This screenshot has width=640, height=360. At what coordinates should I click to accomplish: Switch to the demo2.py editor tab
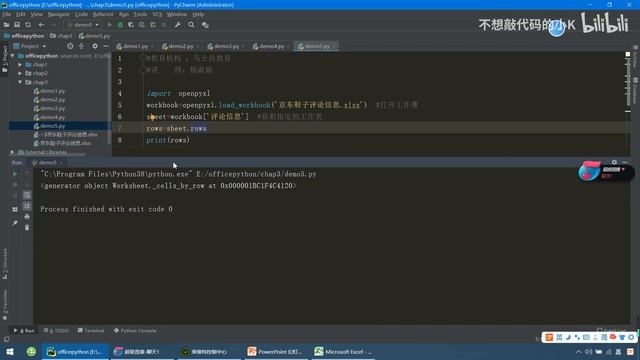pos(180,47)
